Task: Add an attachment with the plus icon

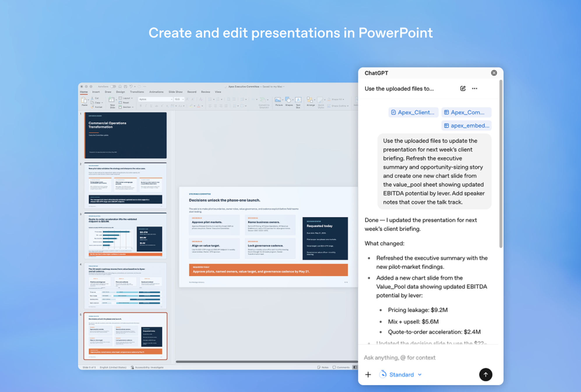Action: point(368,375)
